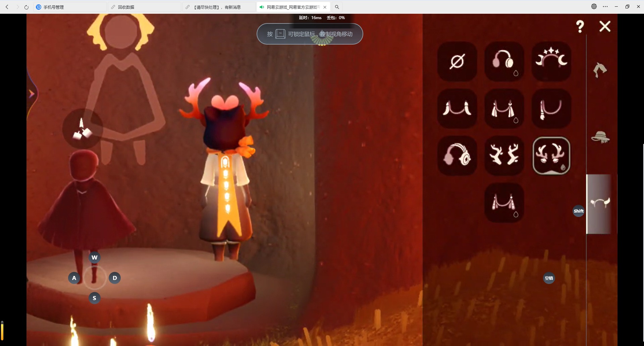Click the currently selected reindeer antlers

pos(551,156)
